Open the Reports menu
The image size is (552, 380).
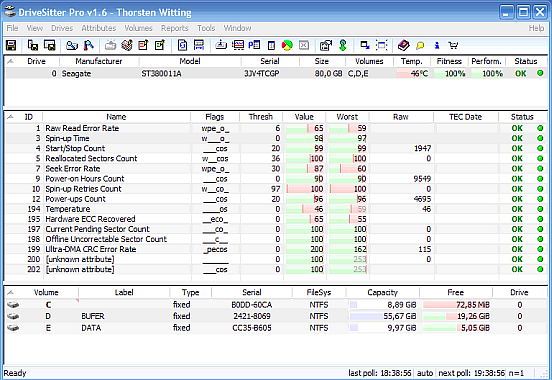click(x=175, y=28)
